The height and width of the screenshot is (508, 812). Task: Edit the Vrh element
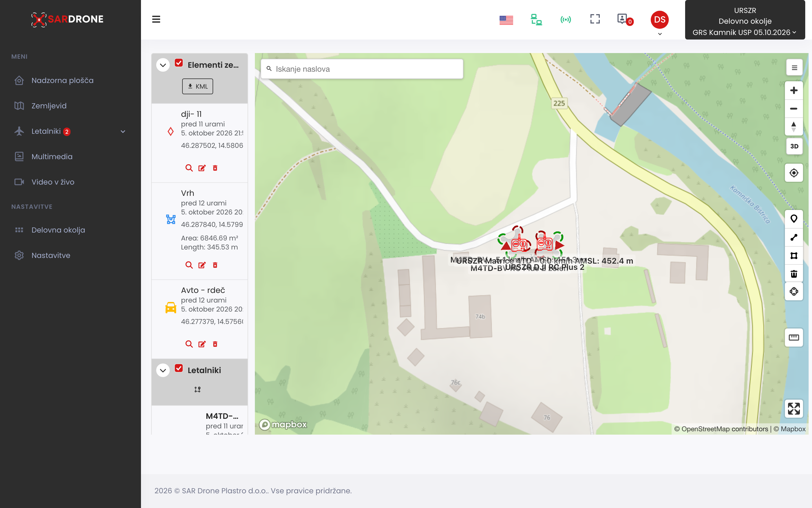point(202,265)
